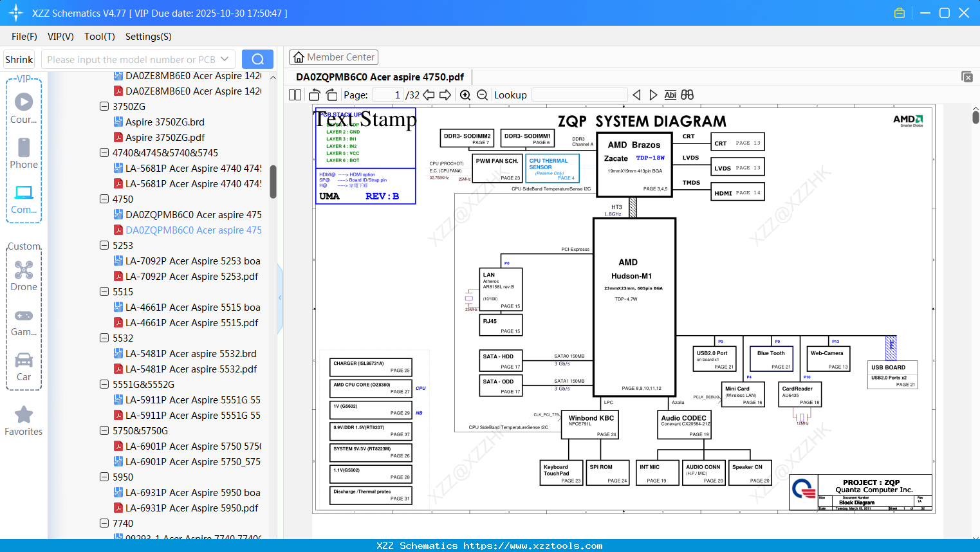Collapse the left panel with the side handle
This screenshot has width=980, height=552.
point(280,298)
